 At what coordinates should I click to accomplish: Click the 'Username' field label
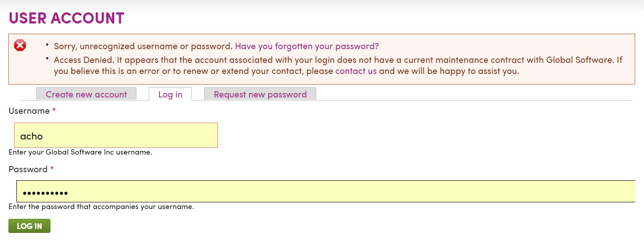tap(29, 111)
